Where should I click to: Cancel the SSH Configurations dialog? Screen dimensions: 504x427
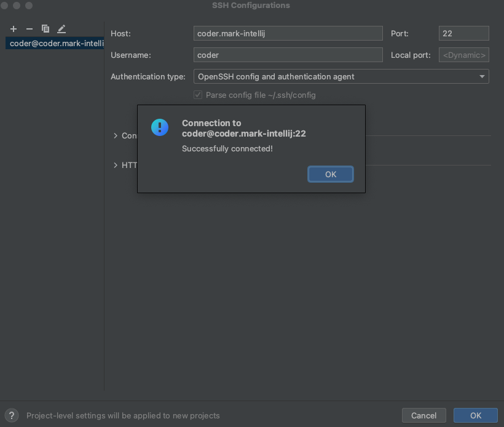tap(423, 415)
